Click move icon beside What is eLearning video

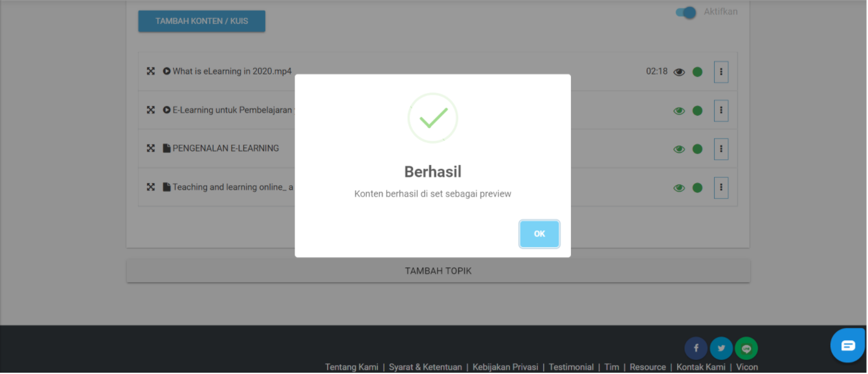pyautogui.click(x=151, y=71)
